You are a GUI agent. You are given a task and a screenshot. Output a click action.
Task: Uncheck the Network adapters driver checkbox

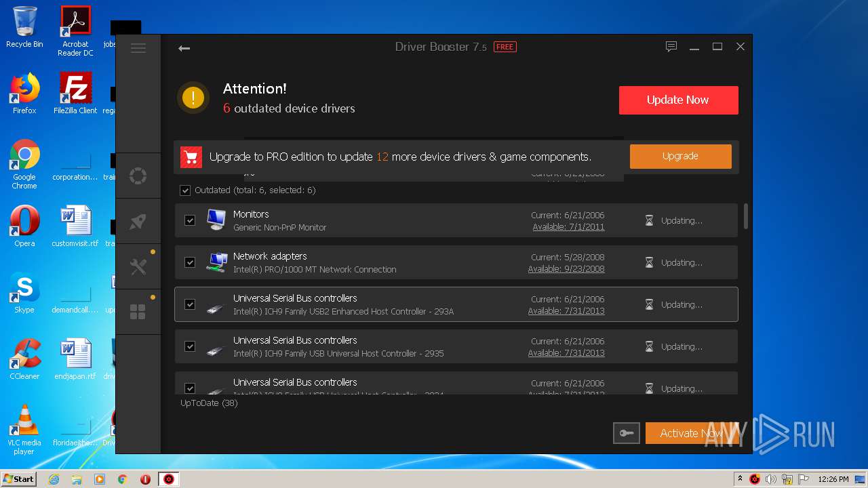click(x=190, y=262)
